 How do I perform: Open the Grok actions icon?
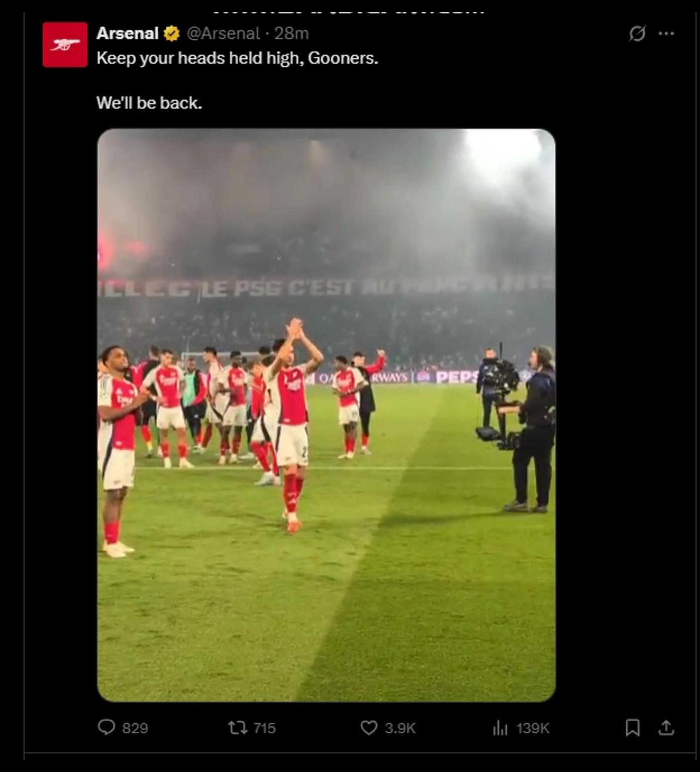(x=637, y=34)
